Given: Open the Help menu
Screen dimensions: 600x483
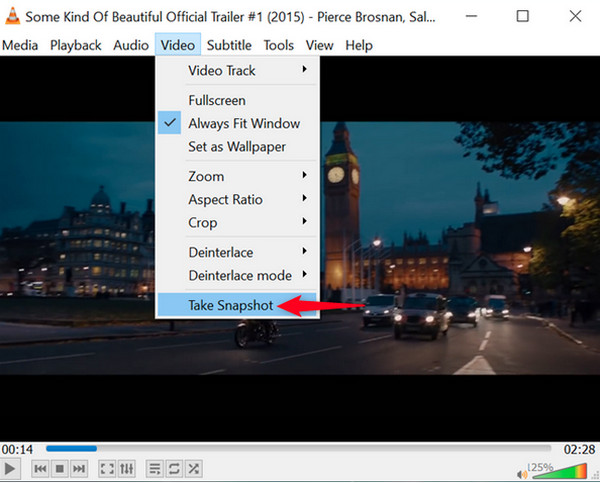Looking at the screenshot, I should [x=359, y=45].
